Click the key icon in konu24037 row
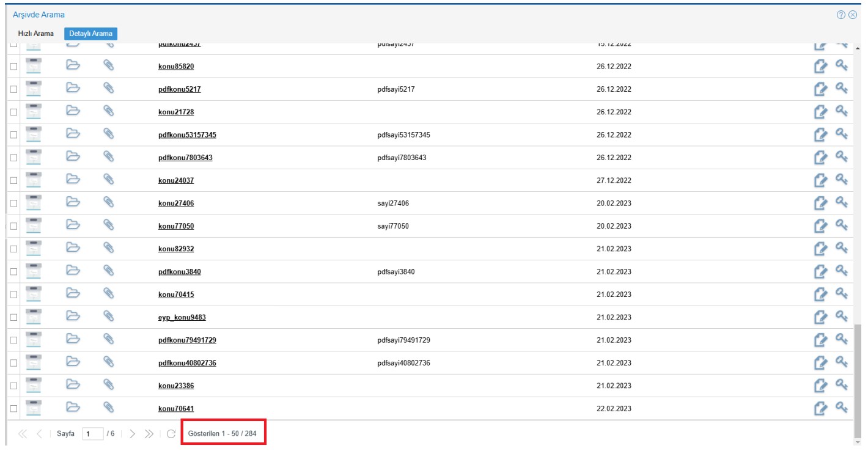Screen dimensions: 868x462 pos(842,180)
